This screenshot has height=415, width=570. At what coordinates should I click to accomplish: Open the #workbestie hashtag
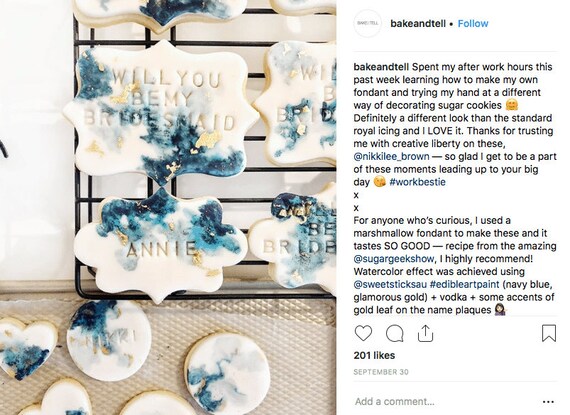[417, 182]
